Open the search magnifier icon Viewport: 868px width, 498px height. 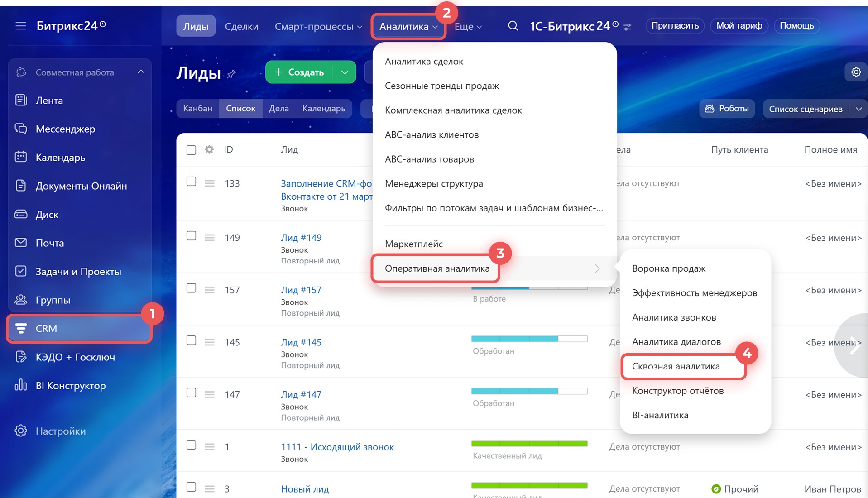513,26
